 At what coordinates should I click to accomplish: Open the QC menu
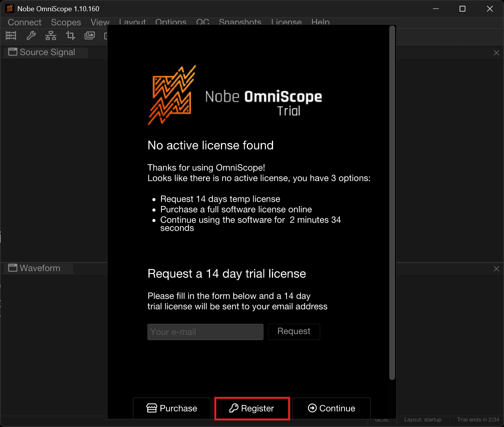[203, 22]
